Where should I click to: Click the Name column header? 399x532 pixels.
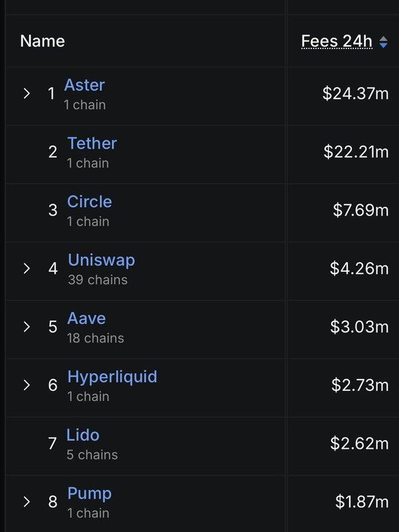[43, 41]
